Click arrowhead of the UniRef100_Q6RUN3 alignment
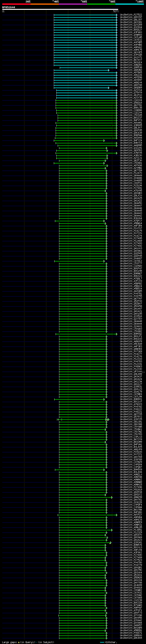 point(109,70)
